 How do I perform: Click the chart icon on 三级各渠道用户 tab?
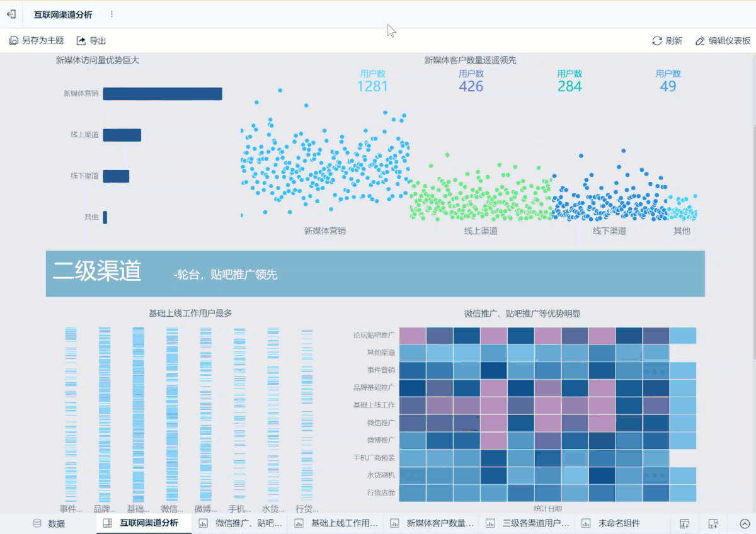click(x=491, y=523)
